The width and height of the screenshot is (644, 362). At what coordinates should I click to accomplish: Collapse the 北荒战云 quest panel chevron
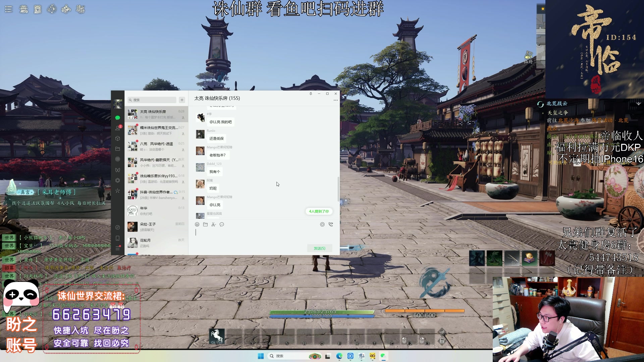click(638, 104)
